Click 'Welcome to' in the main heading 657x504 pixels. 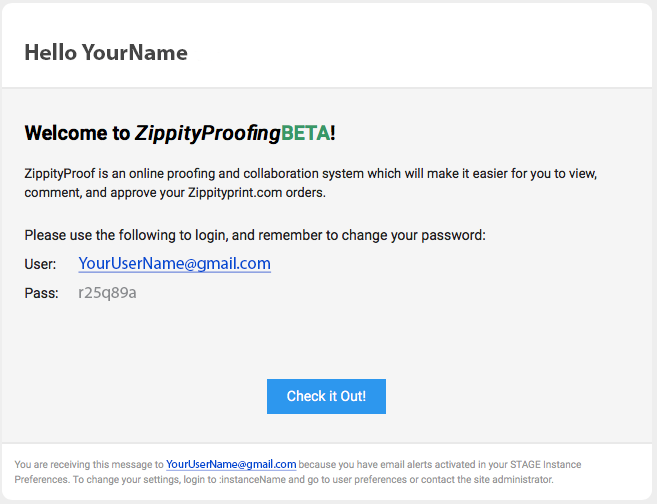click(77, 133)
